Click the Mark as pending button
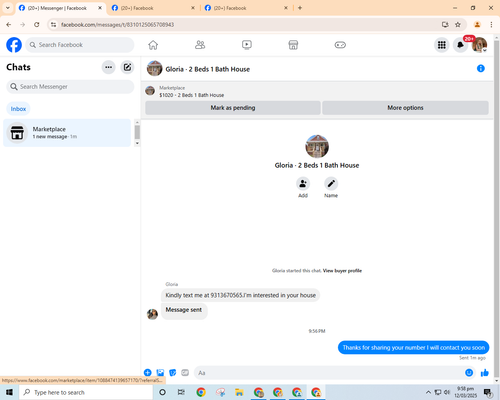 pos(233,108)
